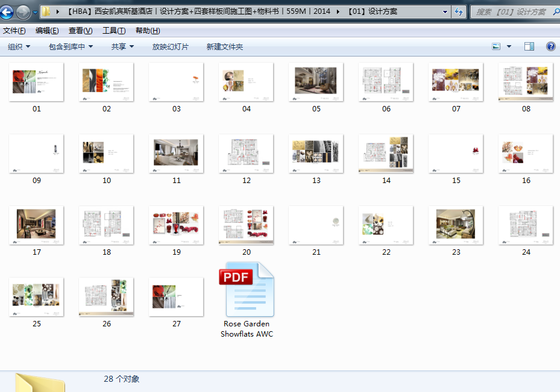The height and width of the screenshot is (392, 560).
Task: Select image thumbnail 02
Action: [106, 82]
